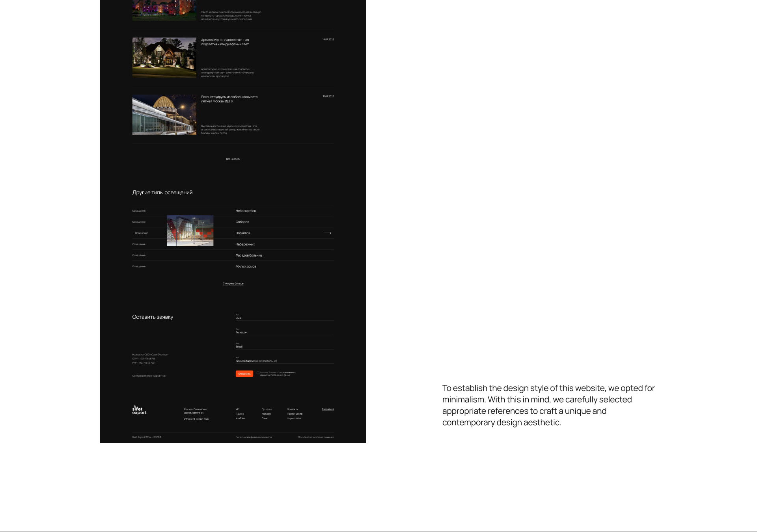This screenshot has height=532, width=757.
Task: Click the Телефон input field
Action: click(284, 332)
